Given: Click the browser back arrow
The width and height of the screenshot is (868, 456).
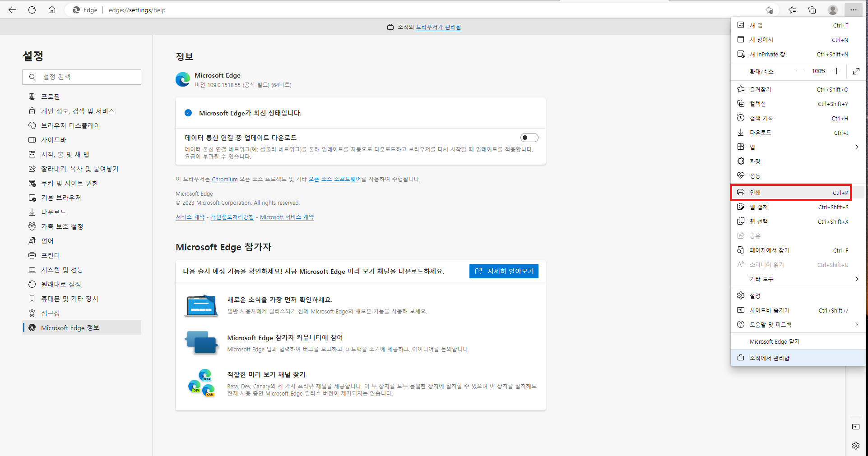Looking at the screenshot, I should [x=12, y=10].
